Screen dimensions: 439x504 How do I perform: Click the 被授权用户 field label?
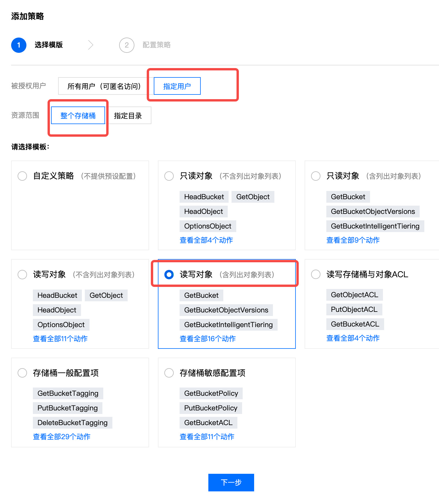click(28, 86)
